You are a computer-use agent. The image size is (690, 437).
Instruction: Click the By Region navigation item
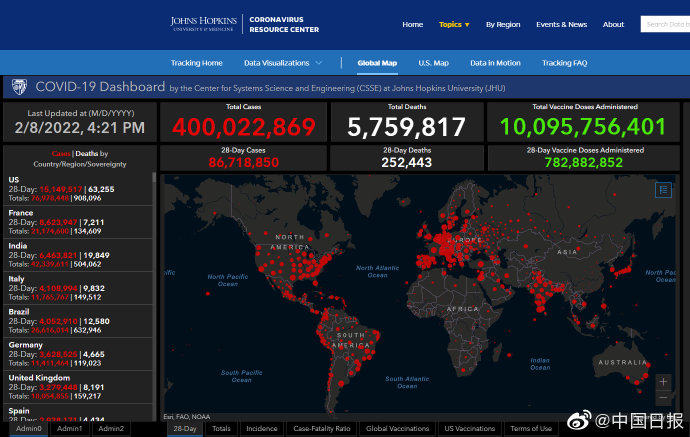click(x=503, y=24)
